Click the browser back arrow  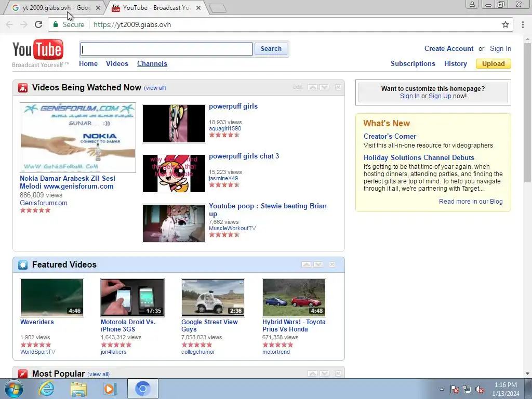[9, 24]
